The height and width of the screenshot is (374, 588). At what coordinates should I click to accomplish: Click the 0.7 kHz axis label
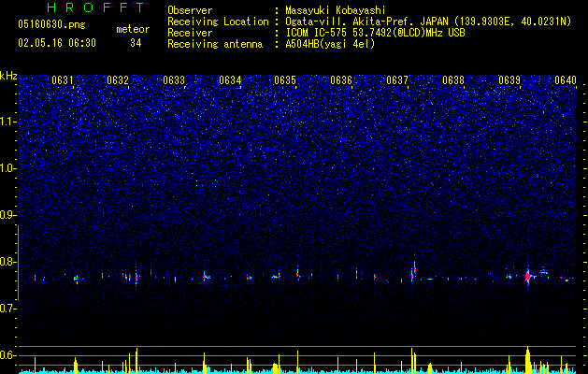(8, 309)
